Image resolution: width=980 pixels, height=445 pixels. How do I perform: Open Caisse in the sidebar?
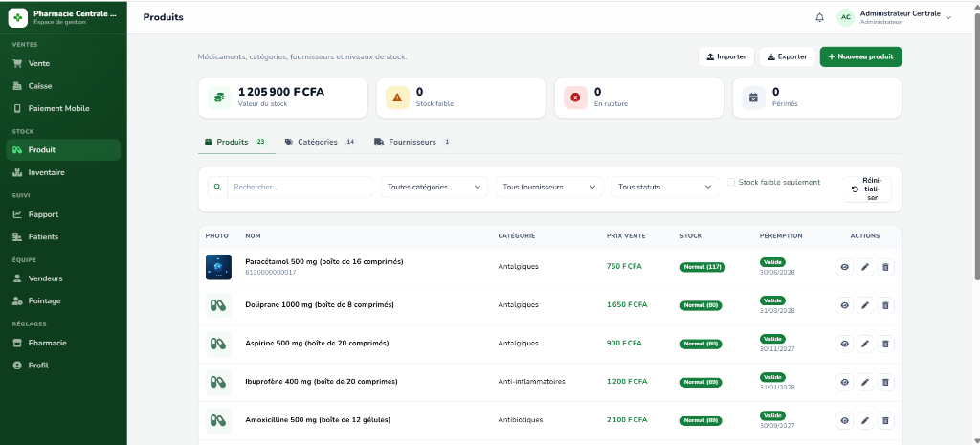[x=63, y=86]
